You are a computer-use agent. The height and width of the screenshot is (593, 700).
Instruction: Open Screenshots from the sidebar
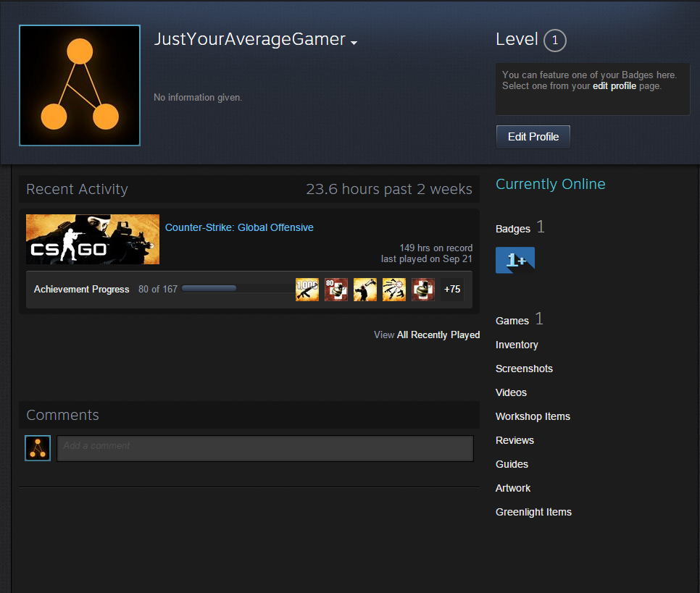click(x=524, y=369)
